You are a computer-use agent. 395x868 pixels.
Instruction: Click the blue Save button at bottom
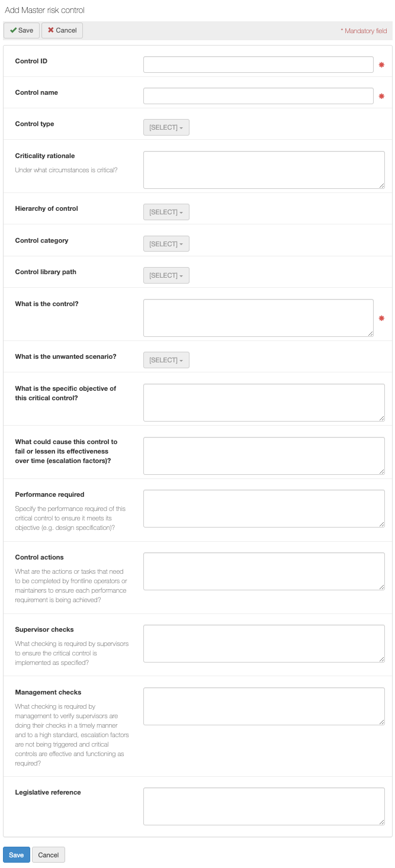point(17,854)
